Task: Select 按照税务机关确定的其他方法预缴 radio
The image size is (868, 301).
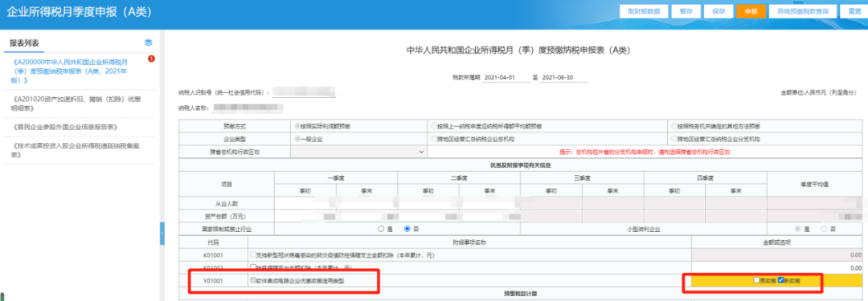Action: 674,126
